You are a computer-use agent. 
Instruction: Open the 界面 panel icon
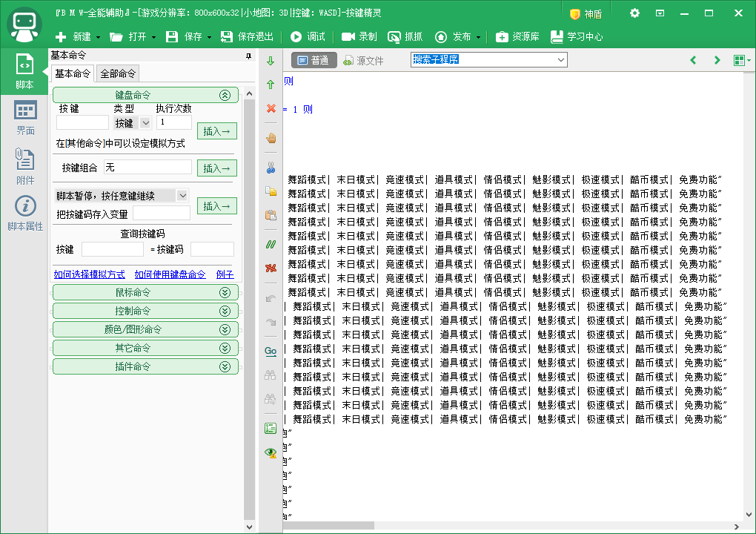coord(24,116)
